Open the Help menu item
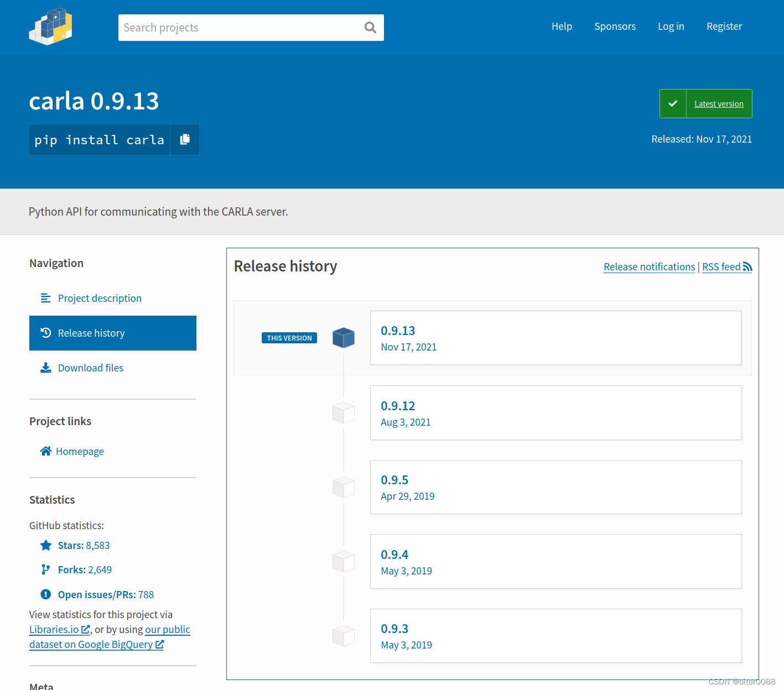 pos(562,27)
